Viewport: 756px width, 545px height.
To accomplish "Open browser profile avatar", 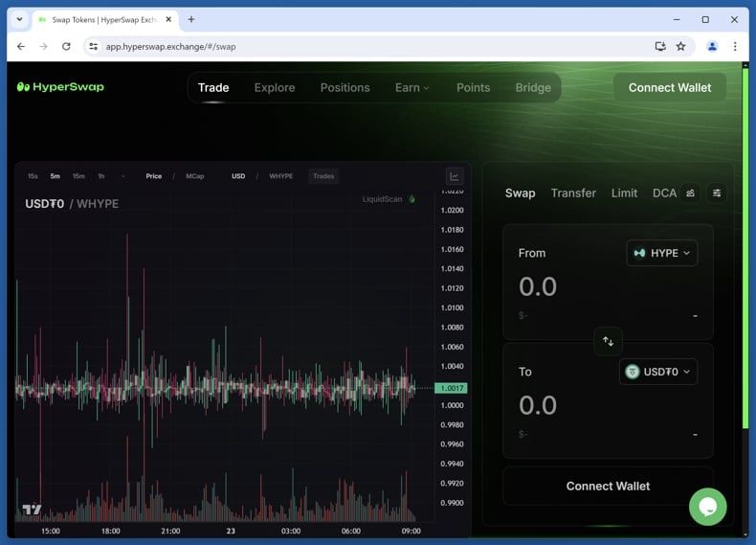I will click(x=712, y=46).
